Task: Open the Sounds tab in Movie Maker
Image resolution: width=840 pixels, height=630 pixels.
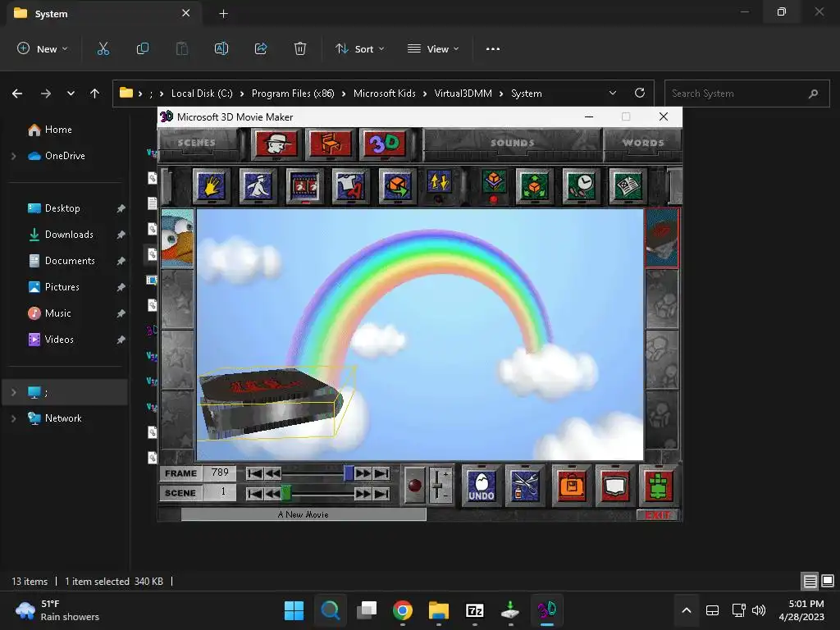Action: point(513,143)
